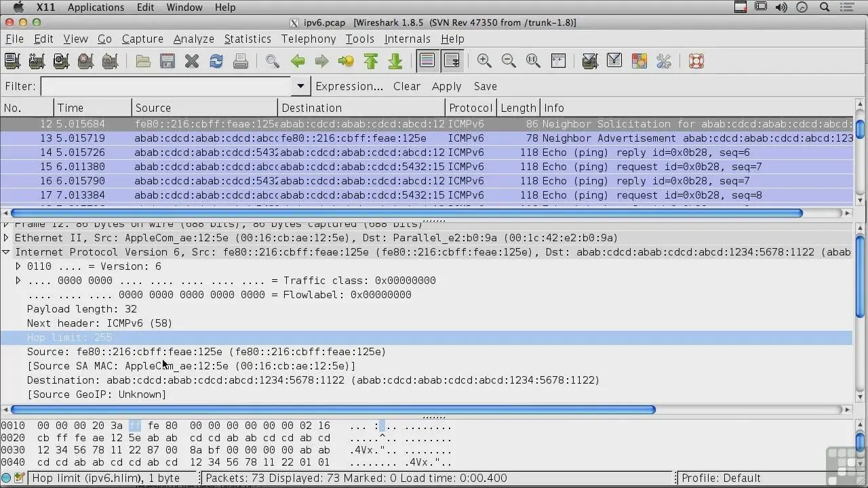Screen dimensions: 868x488
Task: Start a new live capture
Action: 61,61
